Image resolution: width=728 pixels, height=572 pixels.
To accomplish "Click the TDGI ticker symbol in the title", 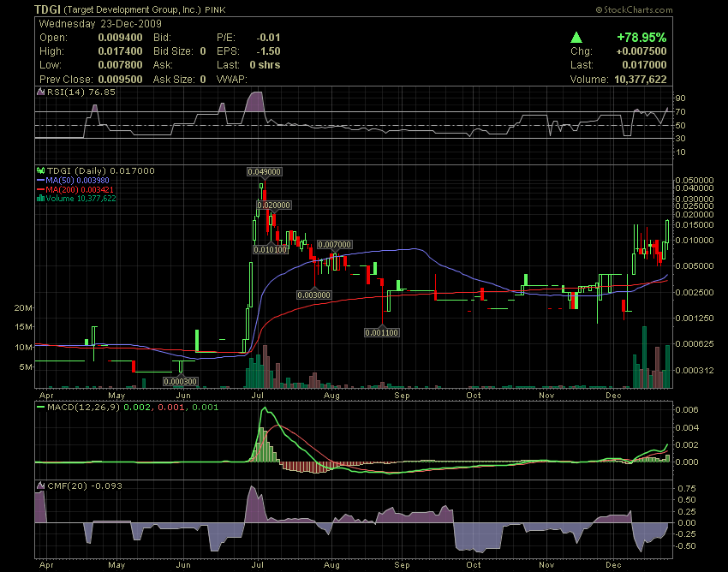I will pyautogui.click(x=47, y=9).
